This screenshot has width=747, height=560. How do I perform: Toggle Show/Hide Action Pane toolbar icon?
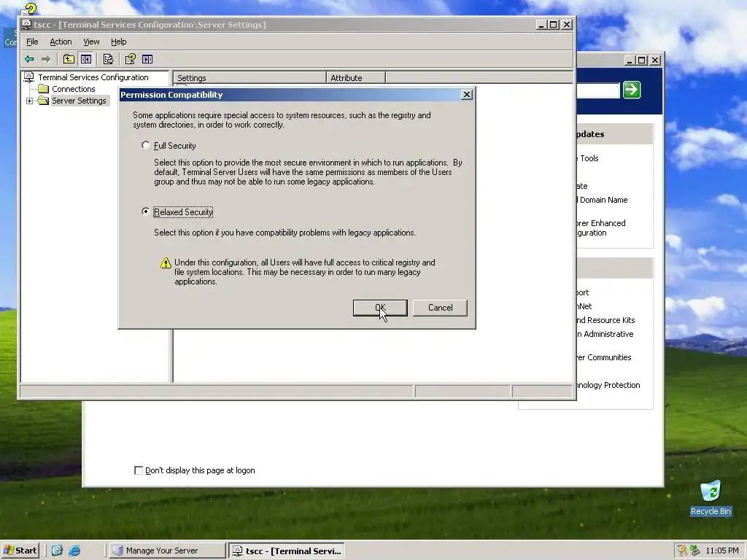click(147, 59)
